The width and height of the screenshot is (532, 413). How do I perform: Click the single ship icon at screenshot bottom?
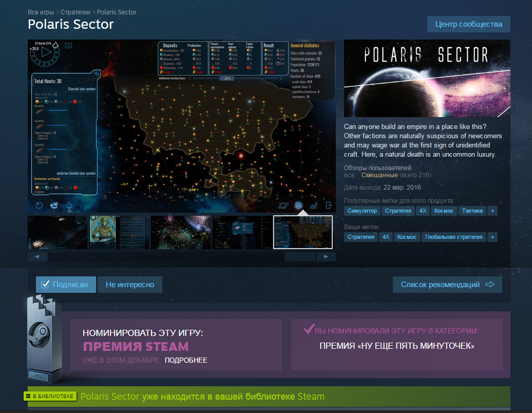click(69, 205)
